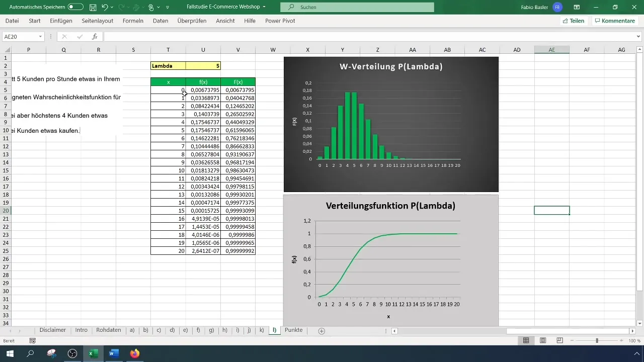Click the zoom in plus button
The width and height of the screenshot is (644, 362).
tap(622, 341)
